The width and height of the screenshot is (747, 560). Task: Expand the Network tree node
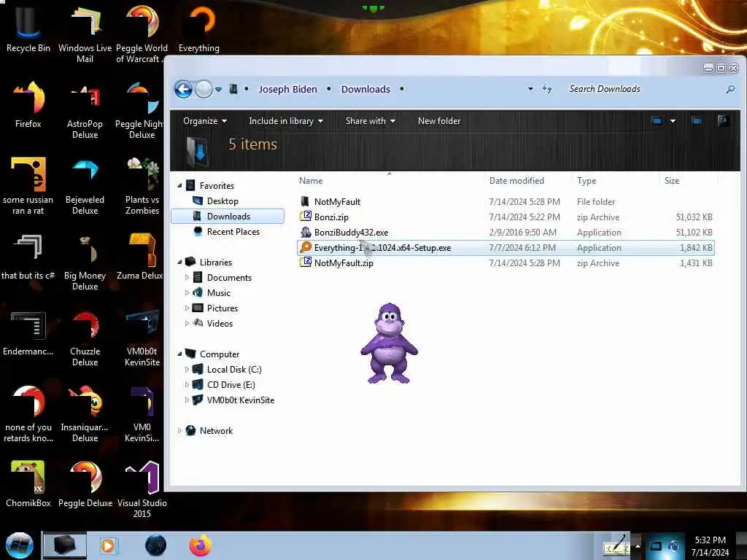coord(179,430)
